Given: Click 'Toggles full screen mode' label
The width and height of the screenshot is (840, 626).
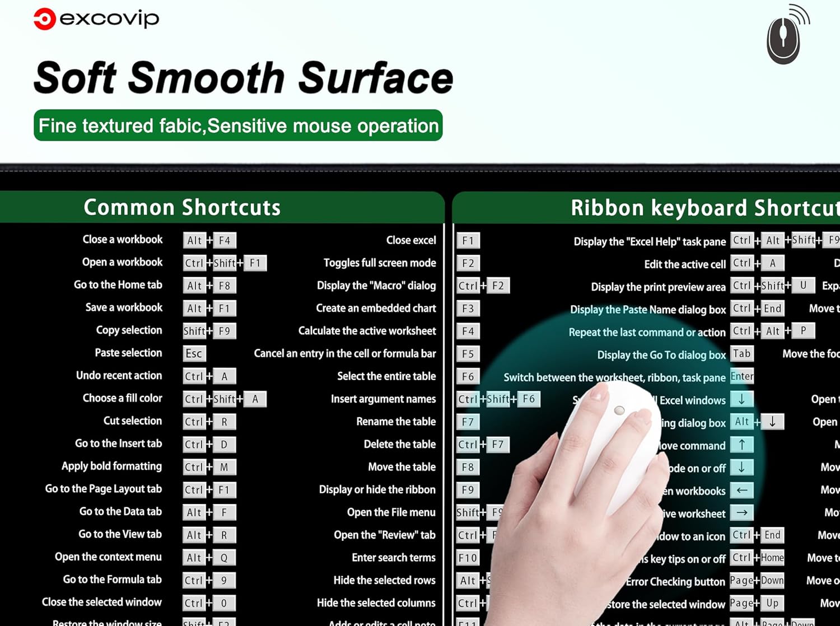Looking at the screenshot, I should coord(380,263).
